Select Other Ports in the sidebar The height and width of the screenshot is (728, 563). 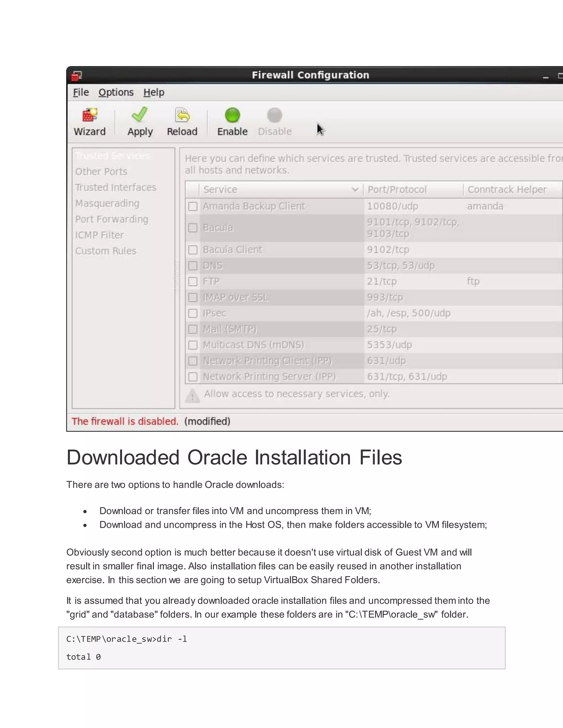click(x=101, y=171)
